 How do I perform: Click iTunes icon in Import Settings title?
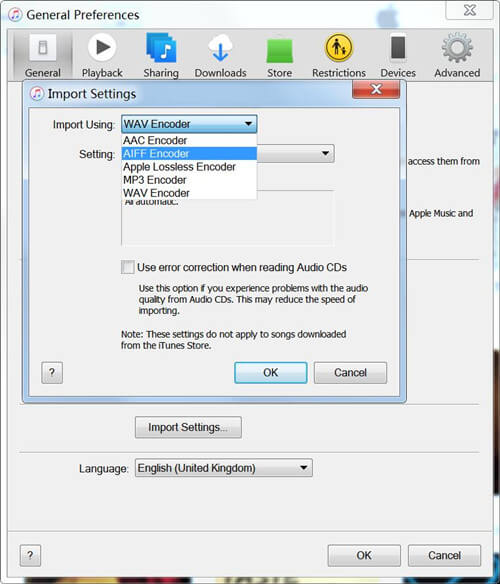[x=37, y=93]
